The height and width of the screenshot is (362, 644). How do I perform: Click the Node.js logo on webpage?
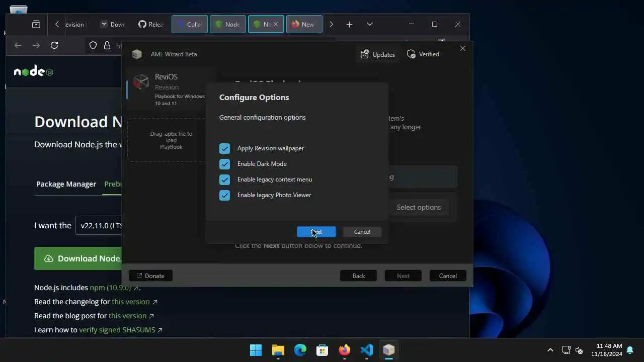coord(33,71)
